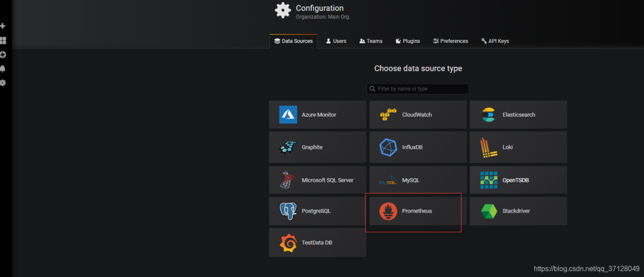
Task: Open the Create plus icon in sidebar
Action: (3, 26)
